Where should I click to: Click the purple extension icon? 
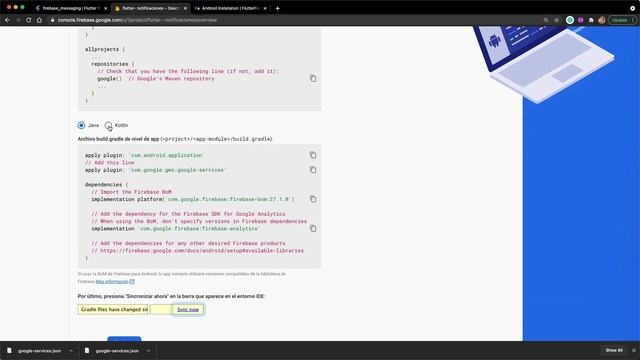pyautogui.click(x=580, y=20)
